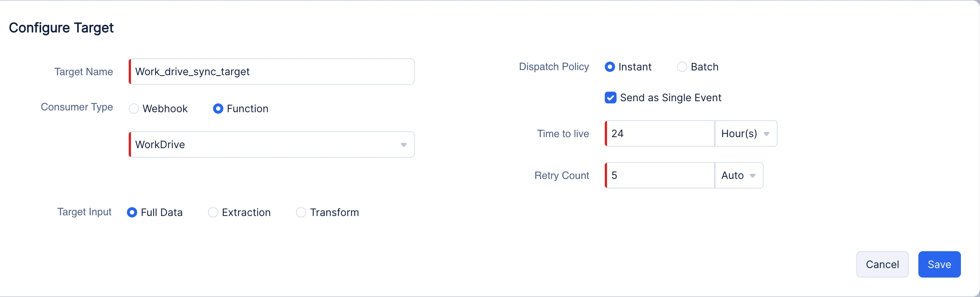
Task: Select the Function consumer type
Action: 218,109
